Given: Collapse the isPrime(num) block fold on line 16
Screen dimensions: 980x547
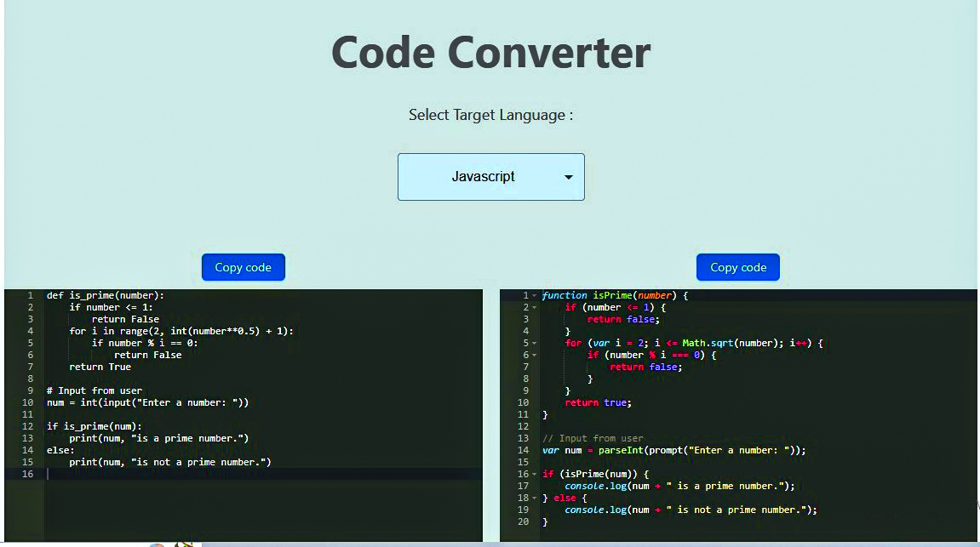Looking at the screenshot, I should click(x=535, y=474).
